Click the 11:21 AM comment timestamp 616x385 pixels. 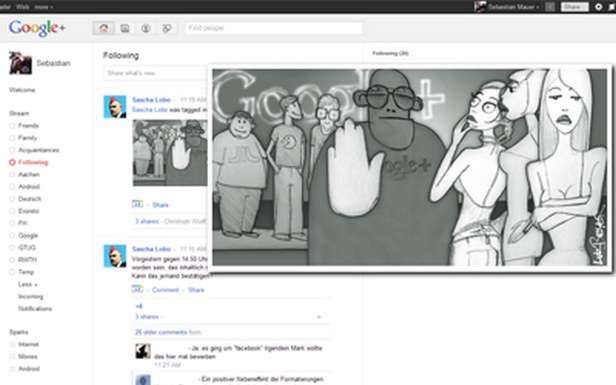tap(167, 365)
